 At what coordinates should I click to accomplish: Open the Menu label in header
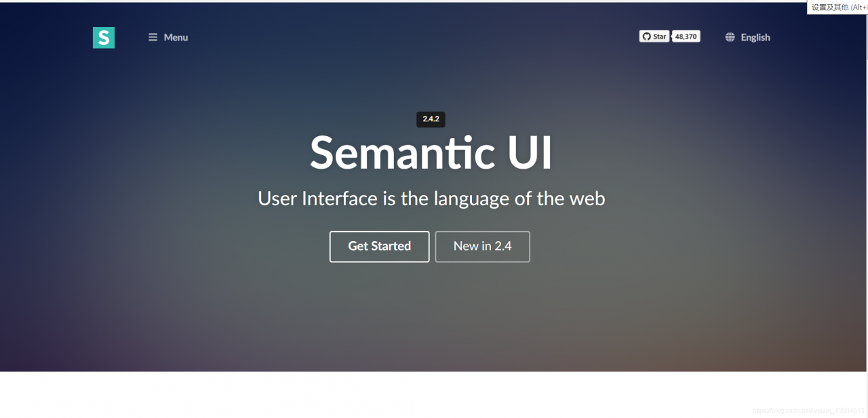[176, 37]
